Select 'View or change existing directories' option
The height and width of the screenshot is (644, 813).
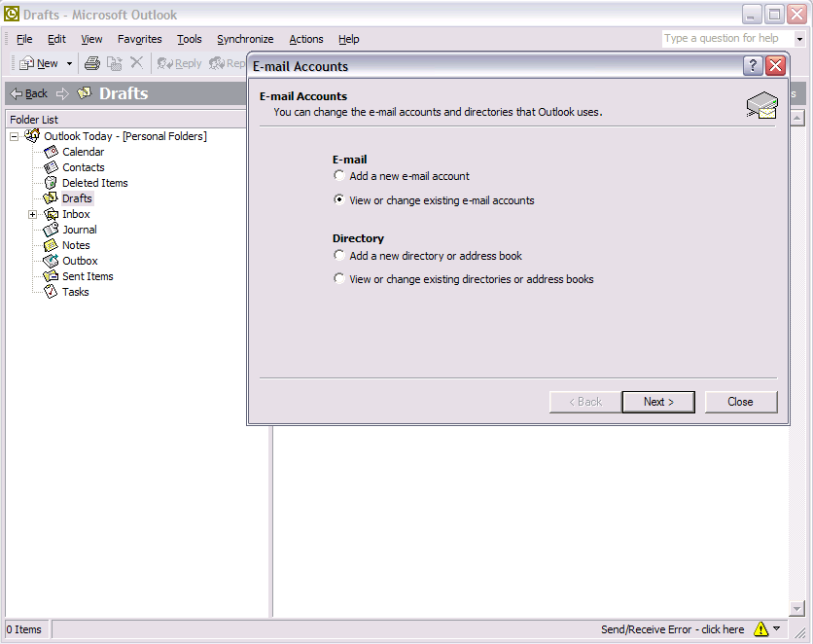pyautogui.click(x=463, y=279)
